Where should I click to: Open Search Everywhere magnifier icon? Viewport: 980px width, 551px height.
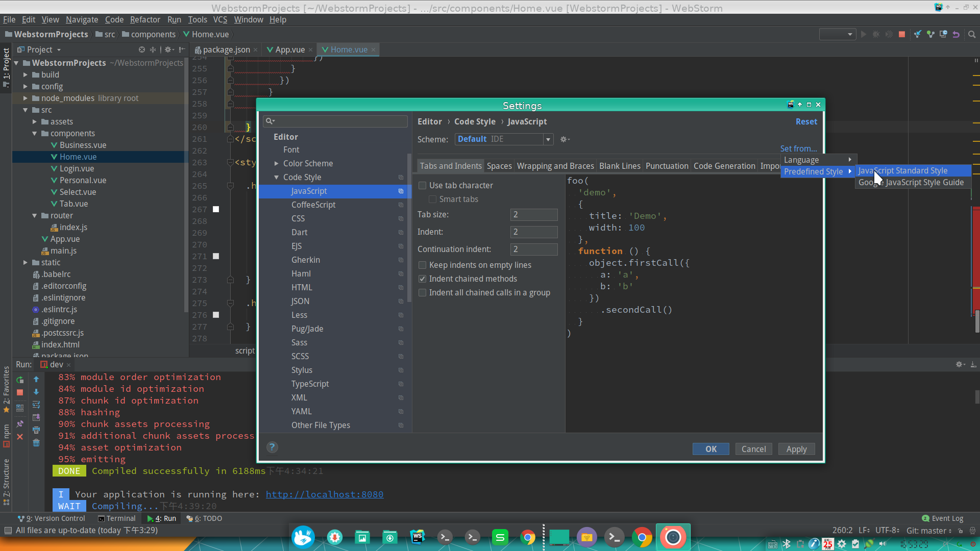tap(972, 34)
